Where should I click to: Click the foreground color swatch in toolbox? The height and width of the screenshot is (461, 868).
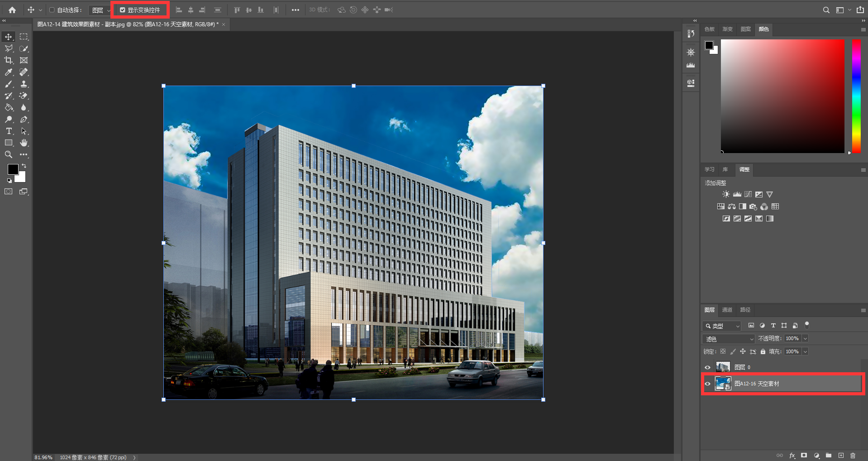[x=13, y=169]
